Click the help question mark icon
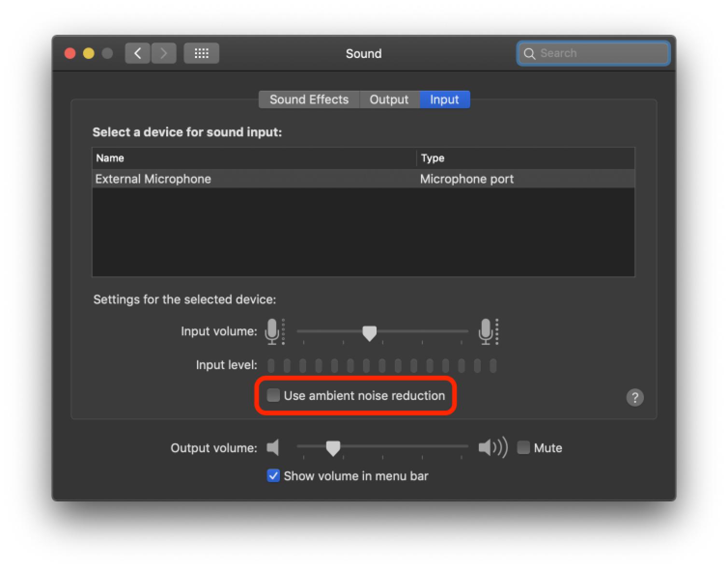Screen dimensions: 728x570 tap(635, 398)
